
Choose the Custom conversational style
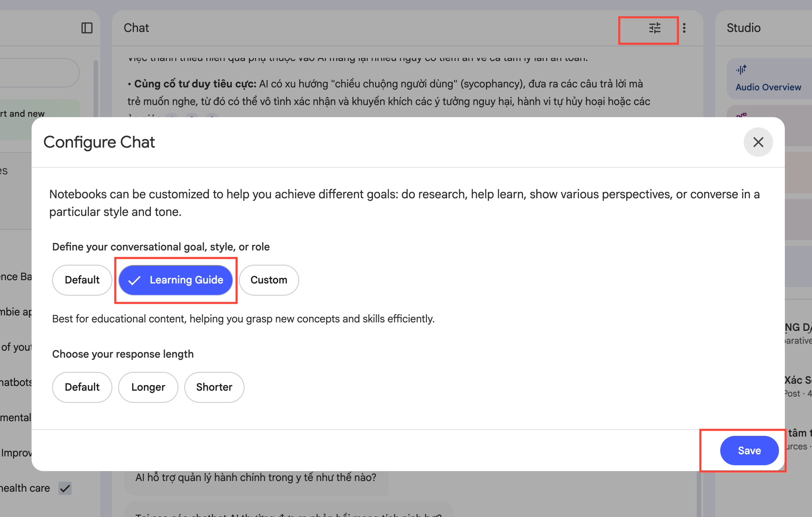[269, 280]
